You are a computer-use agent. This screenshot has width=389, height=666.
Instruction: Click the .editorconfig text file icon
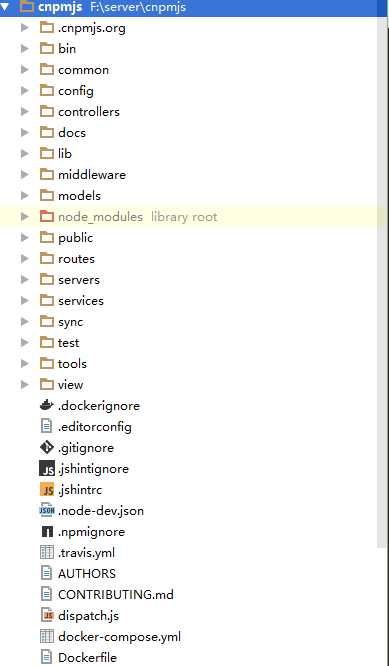point(46,426)
